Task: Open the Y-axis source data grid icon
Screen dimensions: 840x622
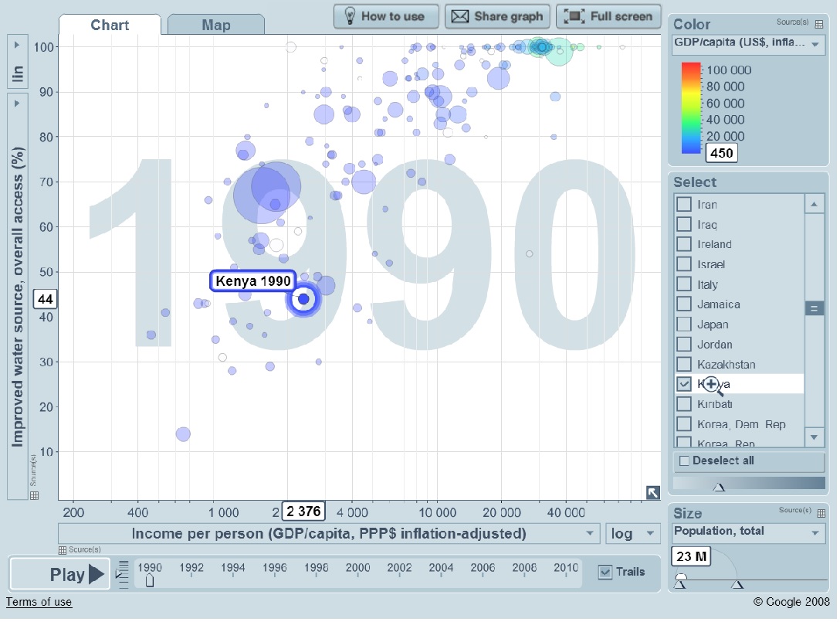Action: (x=34, y=495)
